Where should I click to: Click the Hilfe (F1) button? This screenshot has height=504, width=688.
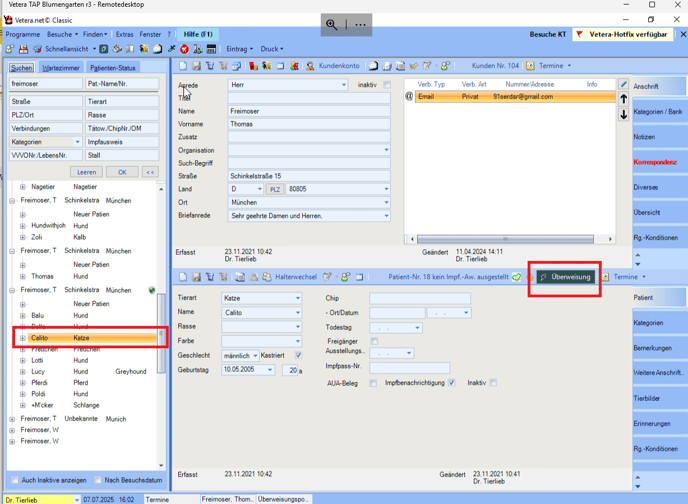(198, 34)
